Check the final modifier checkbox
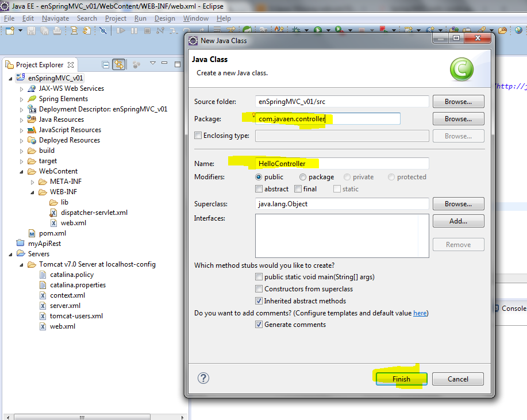 [x=298, y=189]
